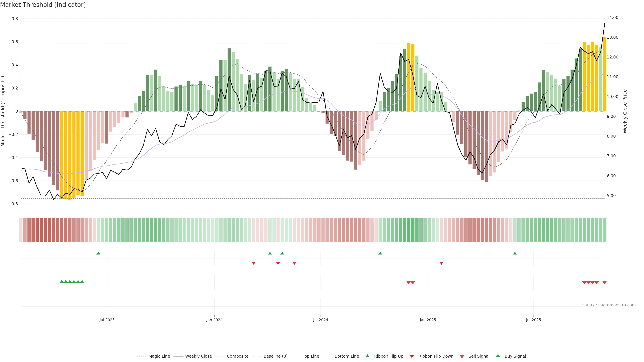Hide the Top Line series via legend
The width and height of the screenshot is (644, 362).
[x=311, y=356]
